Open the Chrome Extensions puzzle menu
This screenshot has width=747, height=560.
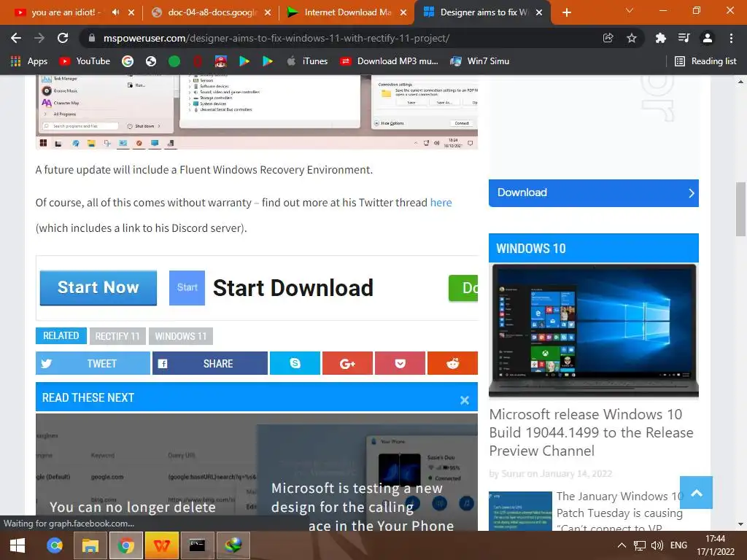pos(660,38)
